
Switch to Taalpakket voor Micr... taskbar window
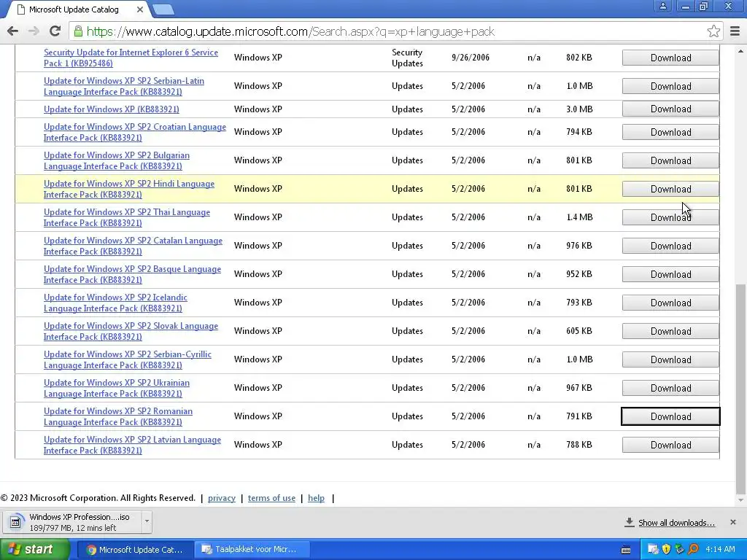pyautogui.click(x=252, y=550)
